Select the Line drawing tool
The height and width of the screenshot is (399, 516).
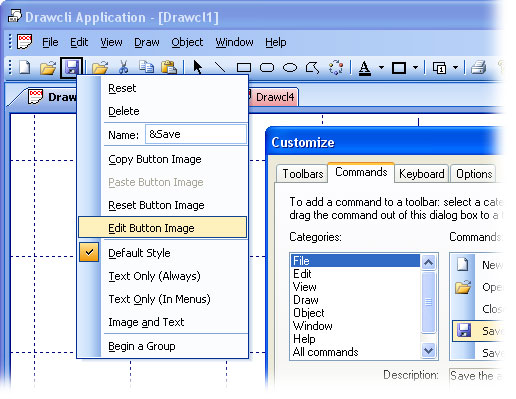[x=220, y=67]
